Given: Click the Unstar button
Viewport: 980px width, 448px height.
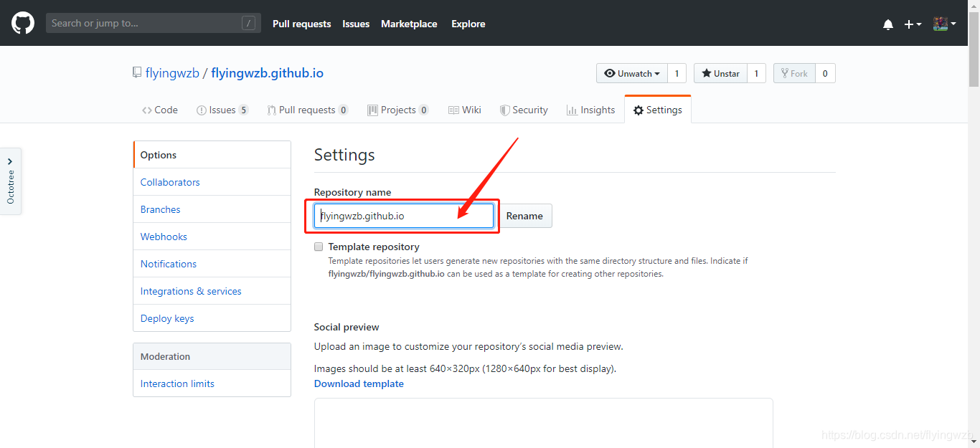Looking at the screenshot, I should (720, 73).
